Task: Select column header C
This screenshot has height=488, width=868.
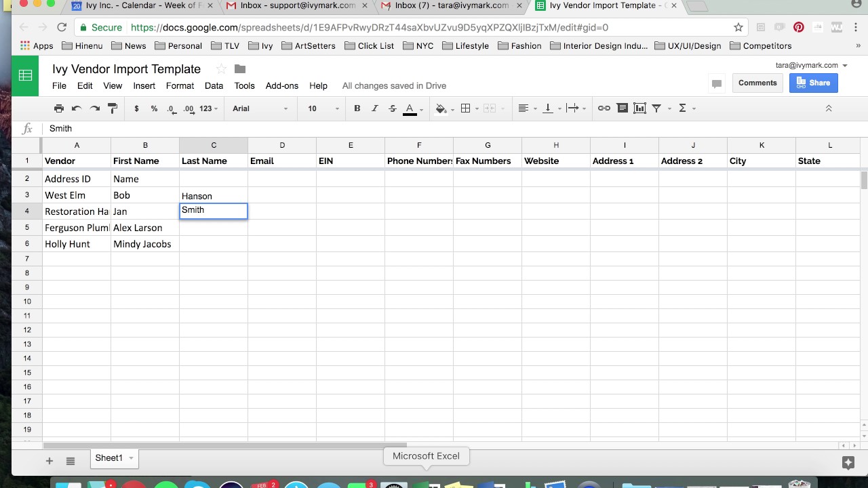Action: [214, 145]
